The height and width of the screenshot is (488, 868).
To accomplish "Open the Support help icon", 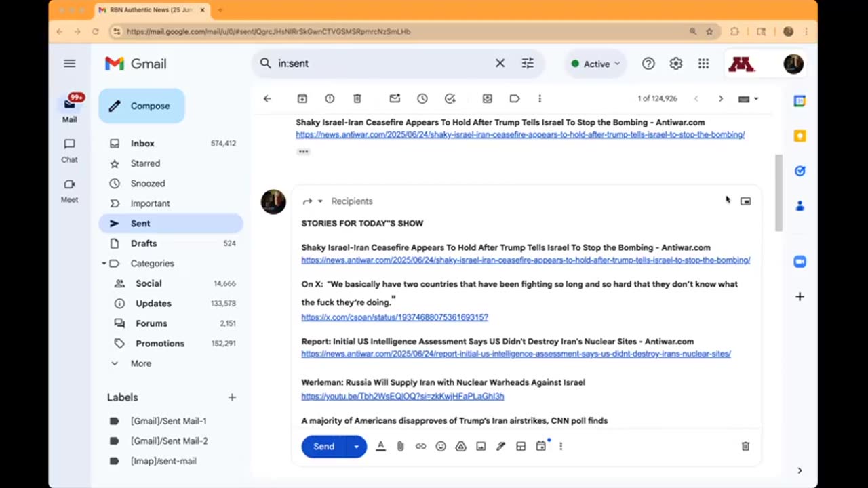I will pyautogui.click(x=648, y=64).
